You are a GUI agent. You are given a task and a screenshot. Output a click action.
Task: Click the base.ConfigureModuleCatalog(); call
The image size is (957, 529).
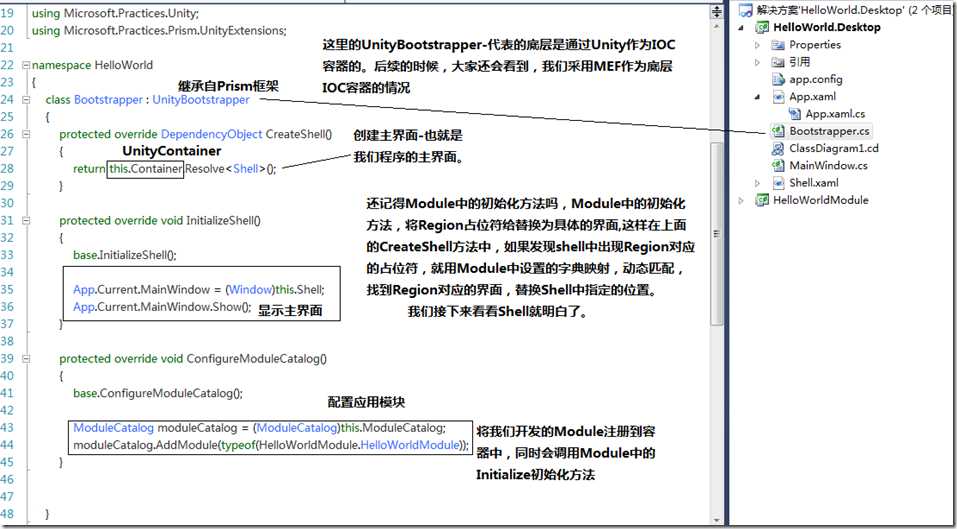point(157,394)
